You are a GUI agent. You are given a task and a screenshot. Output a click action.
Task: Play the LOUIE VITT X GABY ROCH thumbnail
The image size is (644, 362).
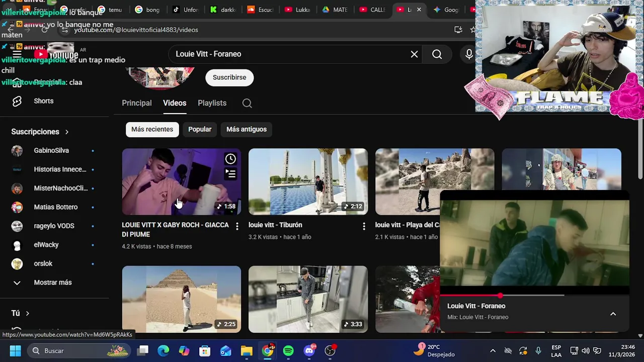point(181,182)
